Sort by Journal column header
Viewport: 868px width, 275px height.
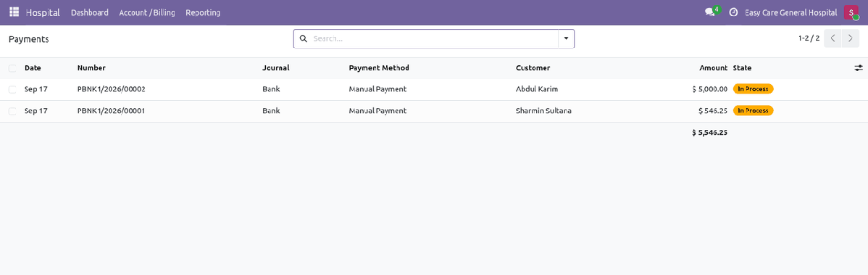[x=275, y=67]
